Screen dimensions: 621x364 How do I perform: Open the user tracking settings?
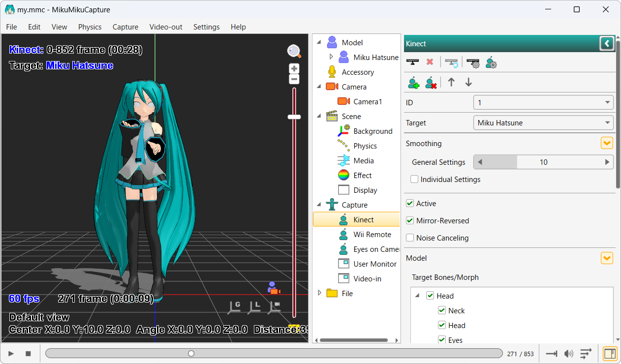[491, 62]
